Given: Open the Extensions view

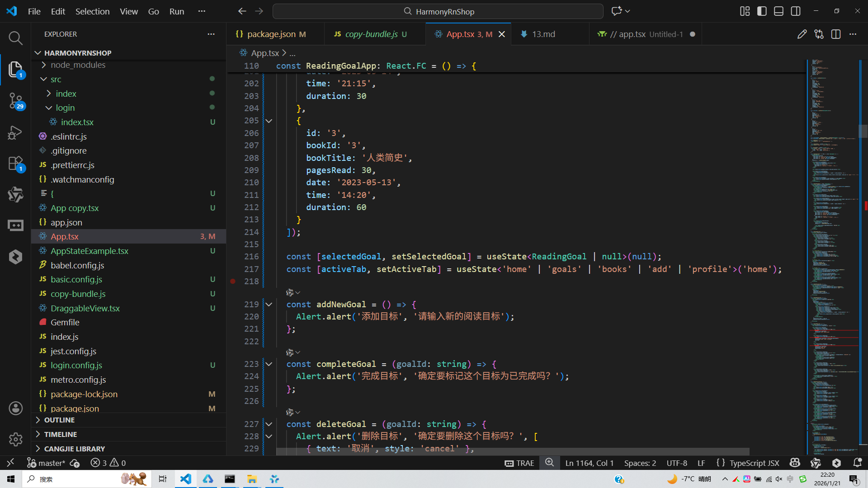Looking at the screenshot, I should [x=15, y=163].
